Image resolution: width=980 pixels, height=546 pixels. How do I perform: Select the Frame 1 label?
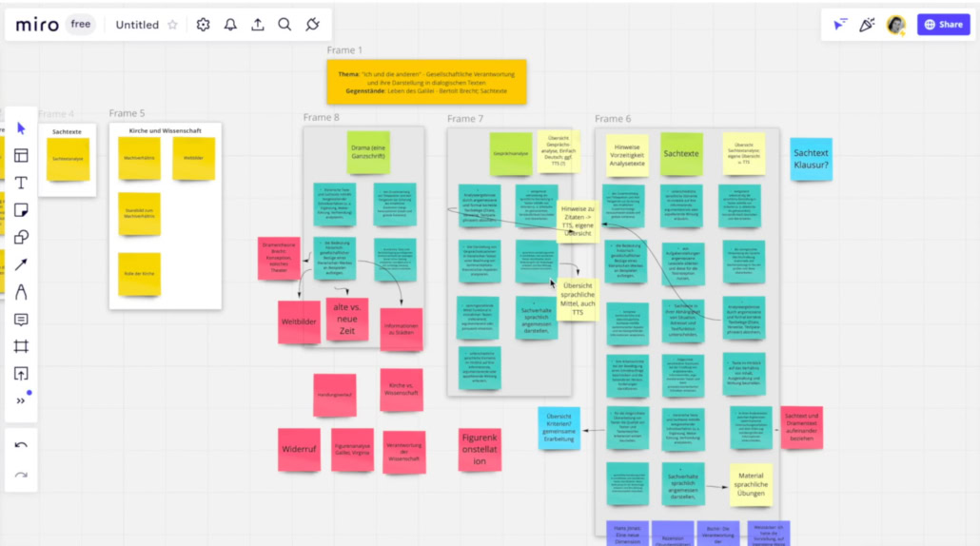coord(344,50)
